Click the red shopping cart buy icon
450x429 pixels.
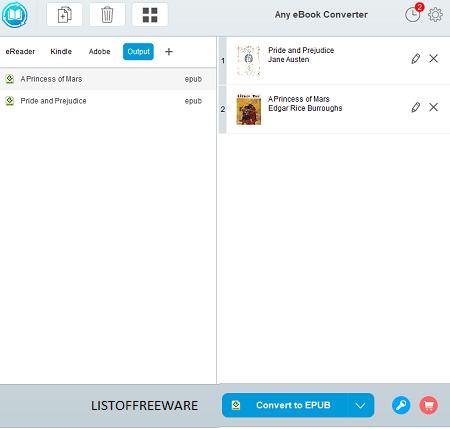pyautogui.click(x=428, y=405)
